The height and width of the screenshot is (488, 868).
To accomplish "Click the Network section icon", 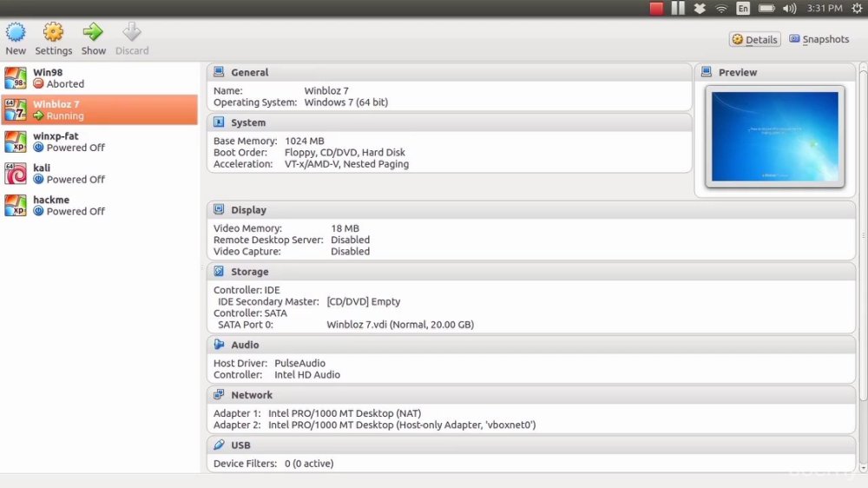I will coord(219,394).
